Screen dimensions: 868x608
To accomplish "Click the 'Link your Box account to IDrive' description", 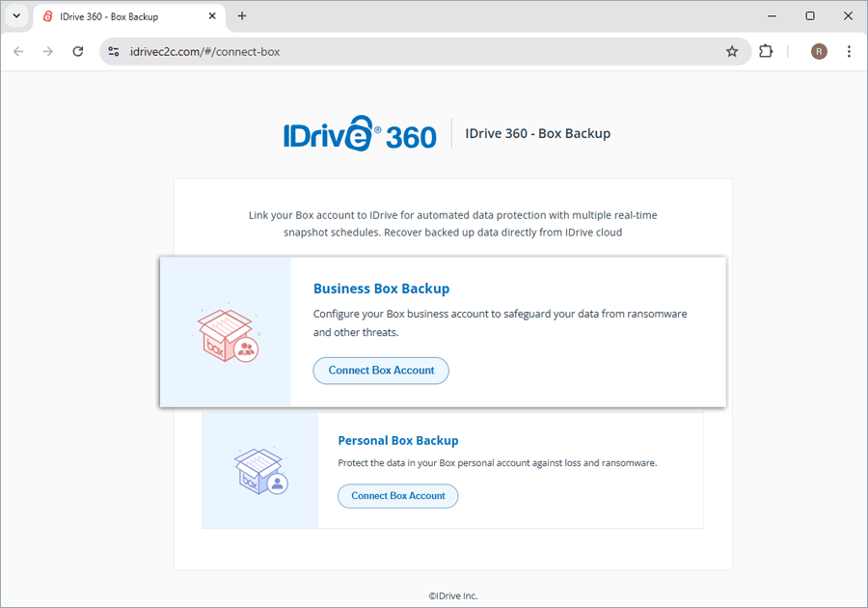I will click(453, 224).
